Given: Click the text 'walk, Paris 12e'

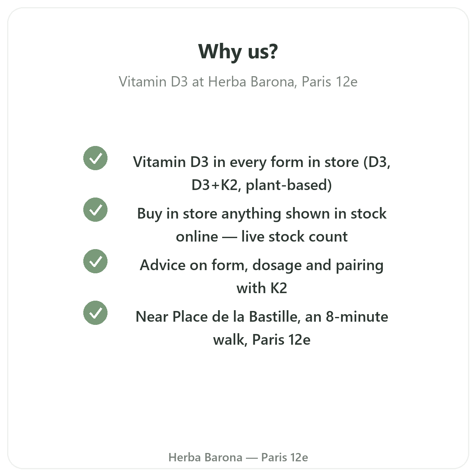Looking at the screenshot, I should coord(262,340).
